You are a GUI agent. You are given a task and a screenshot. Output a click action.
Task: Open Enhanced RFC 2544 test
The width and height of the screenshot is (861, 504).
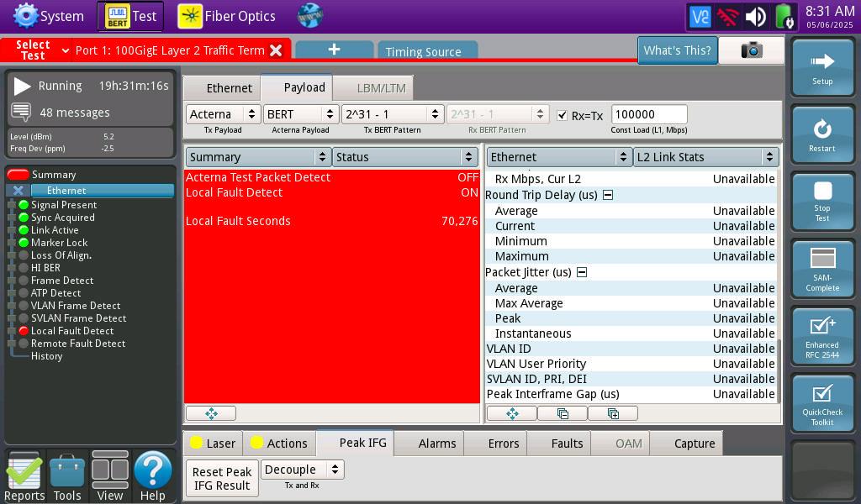click(x=822, y=337)
